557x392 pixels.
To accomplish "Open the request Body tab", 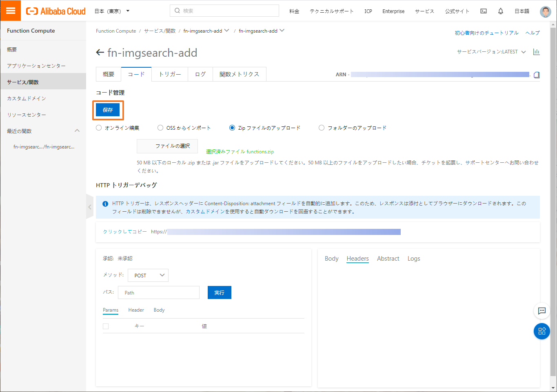I will click(x=159, y=310).
